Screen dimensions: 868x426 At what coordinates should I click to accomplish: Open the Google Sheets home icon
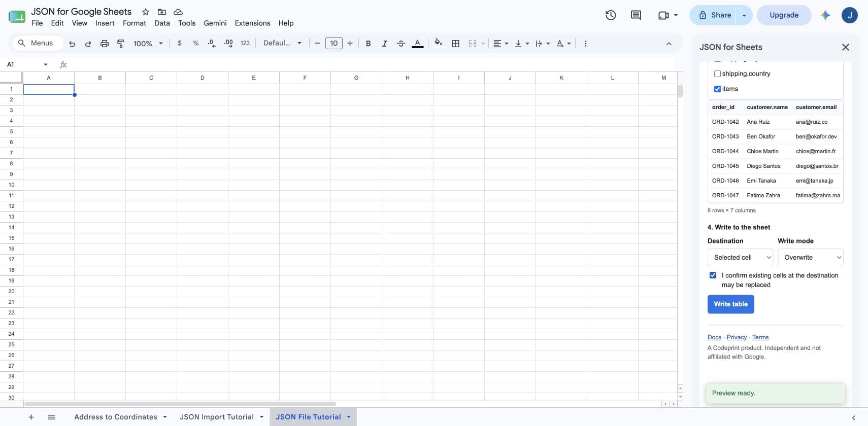click(x=17, y=17)
